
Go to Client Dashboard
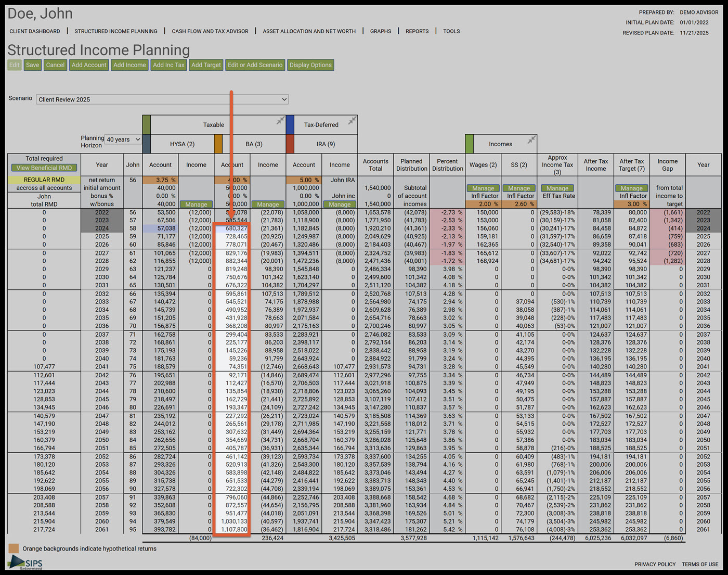click(x=35, y=31)
